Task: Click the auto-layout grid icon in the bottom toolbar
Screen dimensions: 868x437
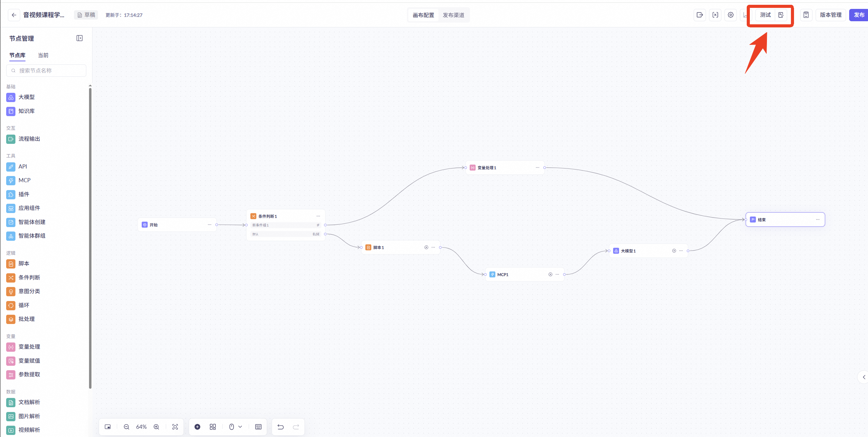Action: point(213,427)
